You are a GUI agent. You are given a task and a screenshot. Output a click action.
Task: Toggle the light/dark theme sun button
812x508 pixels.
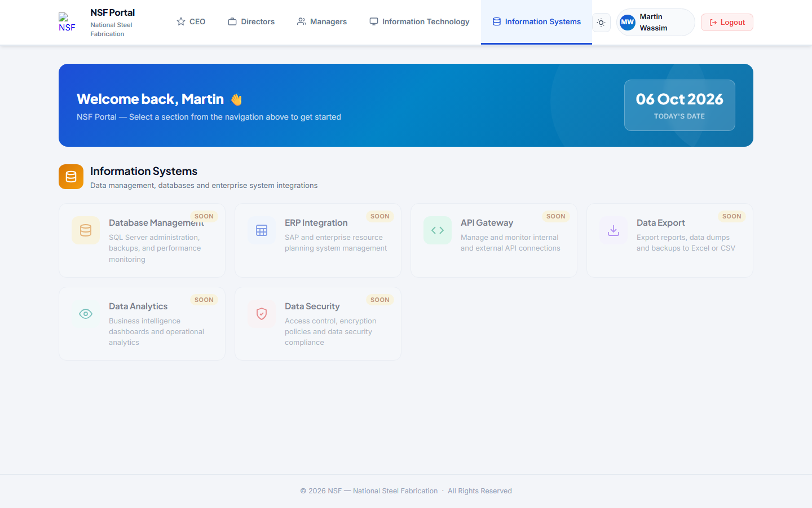coord(601,23)
